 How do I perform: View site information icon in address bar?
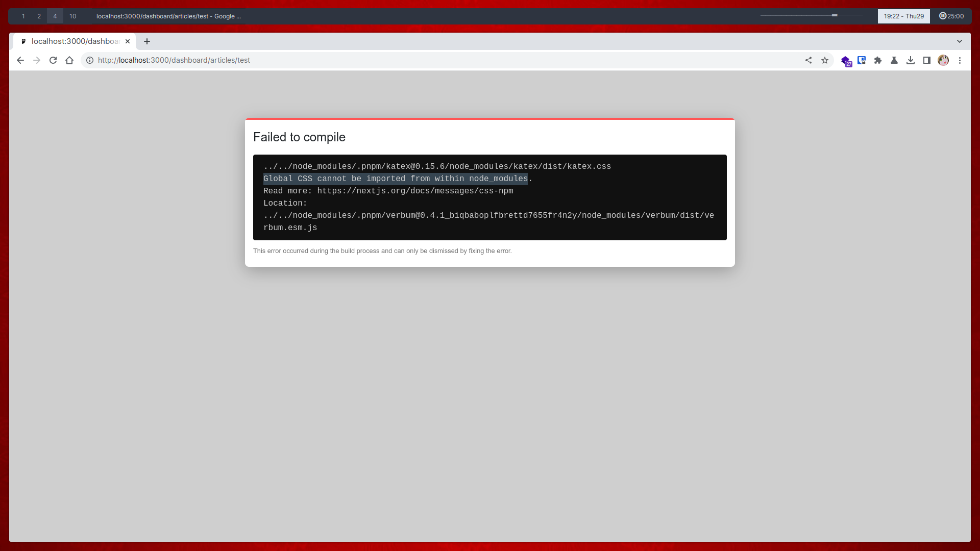click(90, 60)
